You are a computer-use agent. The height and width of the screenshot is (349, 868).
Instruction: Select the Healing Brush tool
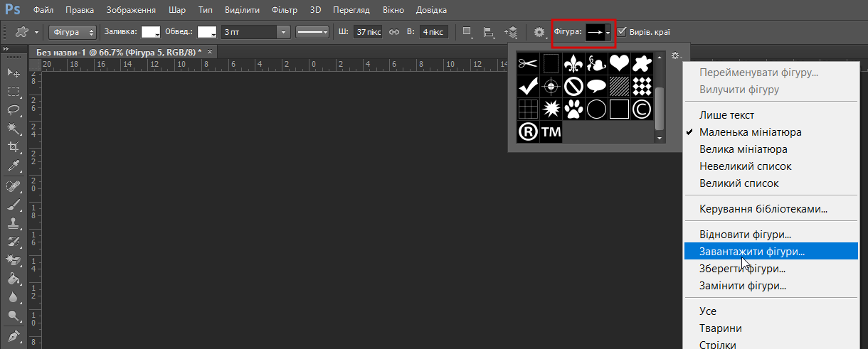coord(13,186)
